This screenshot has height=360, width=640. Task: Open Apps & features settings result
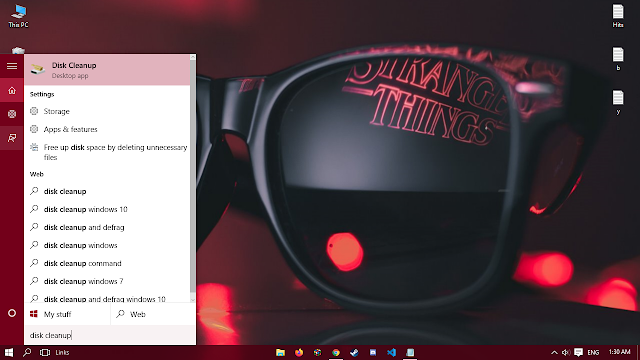(107, 129)
